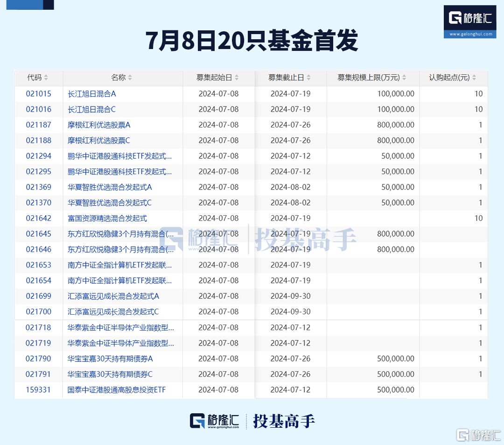Open fund 摩根红利优选股票A

coord(99,125)
